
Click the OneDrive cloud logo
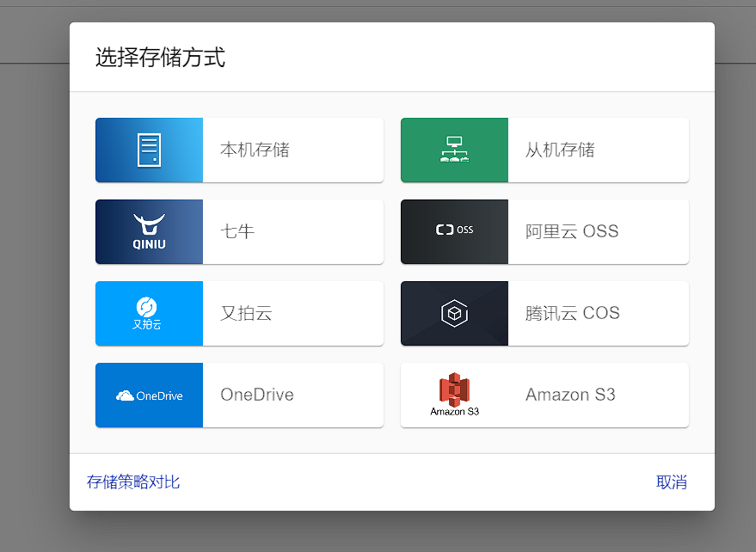149,396
